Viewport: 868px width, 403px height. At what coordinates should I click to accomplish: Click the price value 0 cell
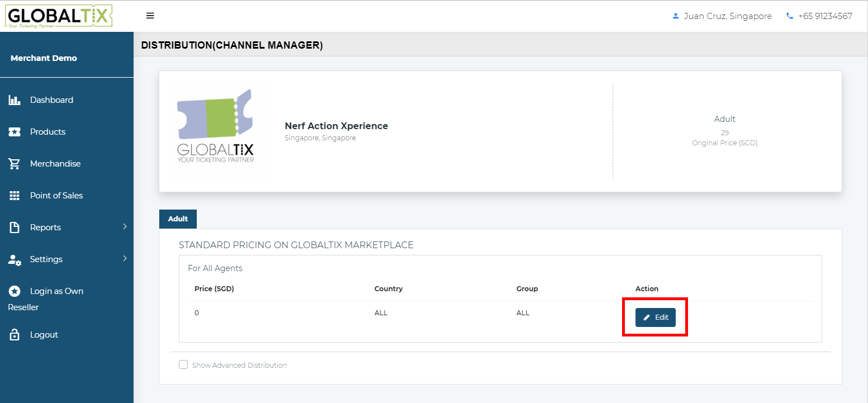(x=197, y=313)
